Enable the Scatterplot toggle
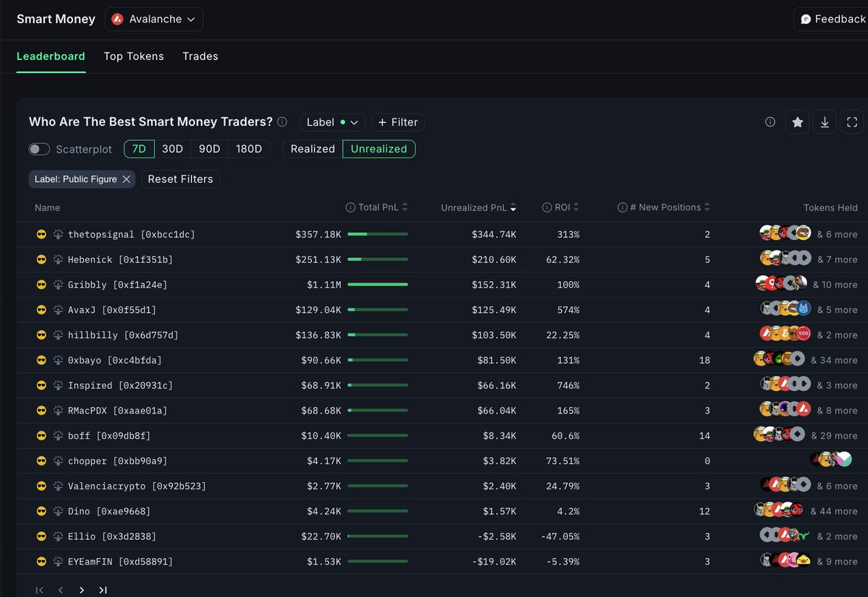This screenshot has height=597, width=868. point(39,149)
